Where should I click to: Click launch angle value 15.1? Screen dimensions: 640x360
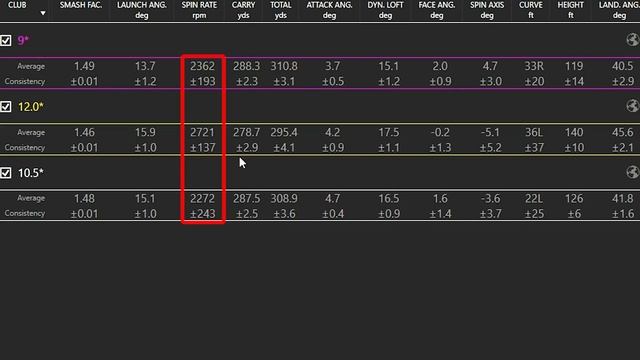(145, 198)
